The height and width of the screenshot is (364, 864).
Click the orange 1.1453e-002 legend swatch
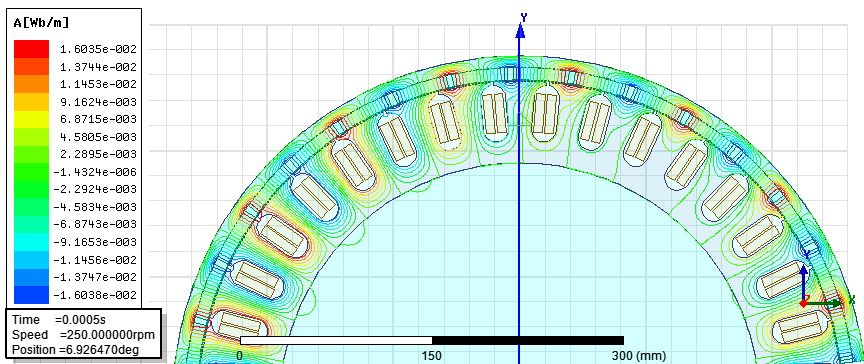[31, 84]
